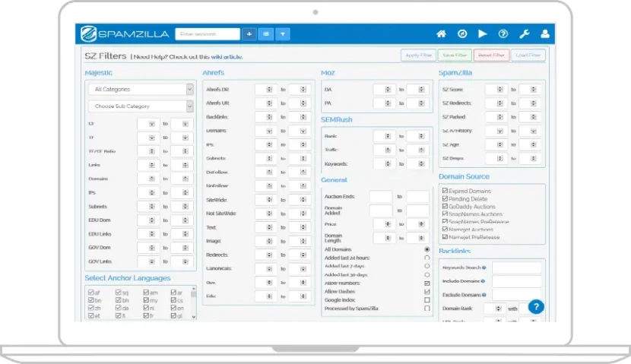
Task: Click Ahrefs Backlinks minimum field
Action: (x=265, y=116)
